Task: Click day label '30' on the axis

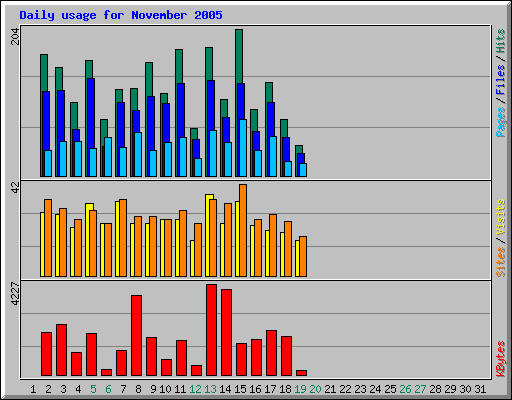Action: pos(465,389)
